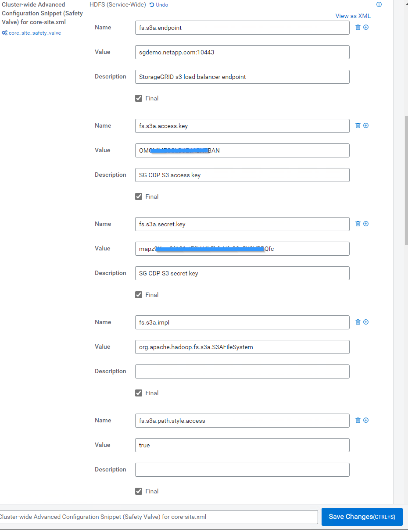Toggle Final checkbox for fs.s3a.impl
Viewport: 408px width, 532px height.
click(x=139, y=393)
